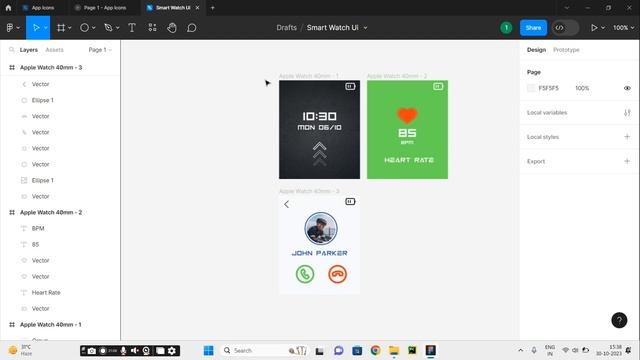Click the orange heart icon
This screenshot has height=360, width=640.
pyautogui.click(x=407, y=116)
